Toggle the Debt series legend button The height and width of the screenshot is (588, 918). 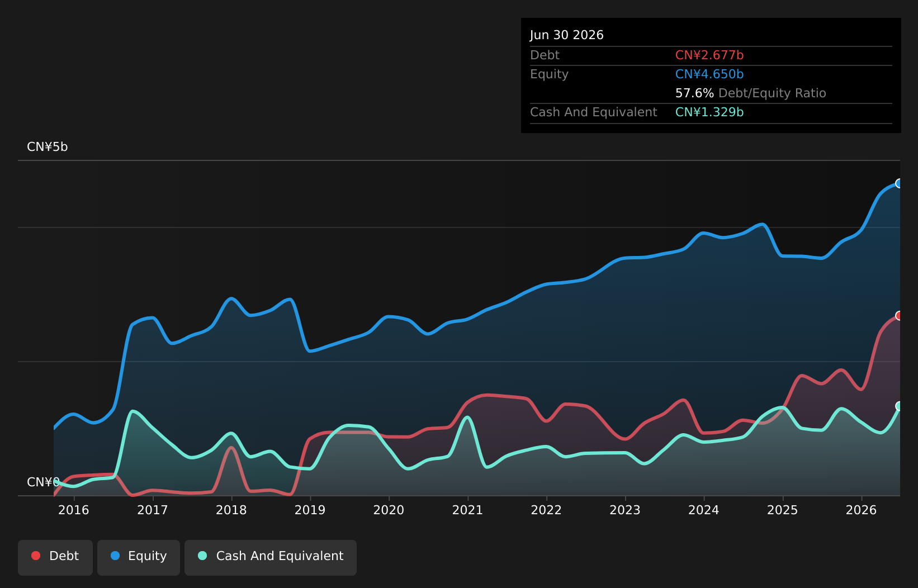(55, 557)
